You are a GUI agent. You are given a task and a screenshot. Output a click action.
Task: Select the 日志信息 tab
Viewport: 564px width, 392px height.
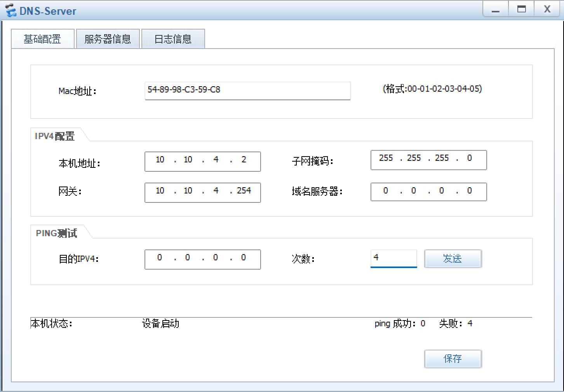tap(173, 39)
